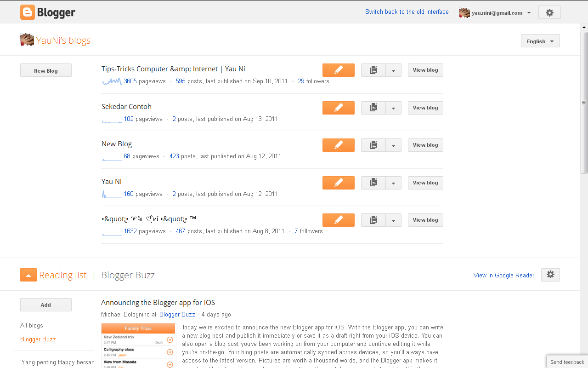Open post list icon for Tips-Tricks Computer blog
This screenshot has width=588, height=368.
(373, 70)
